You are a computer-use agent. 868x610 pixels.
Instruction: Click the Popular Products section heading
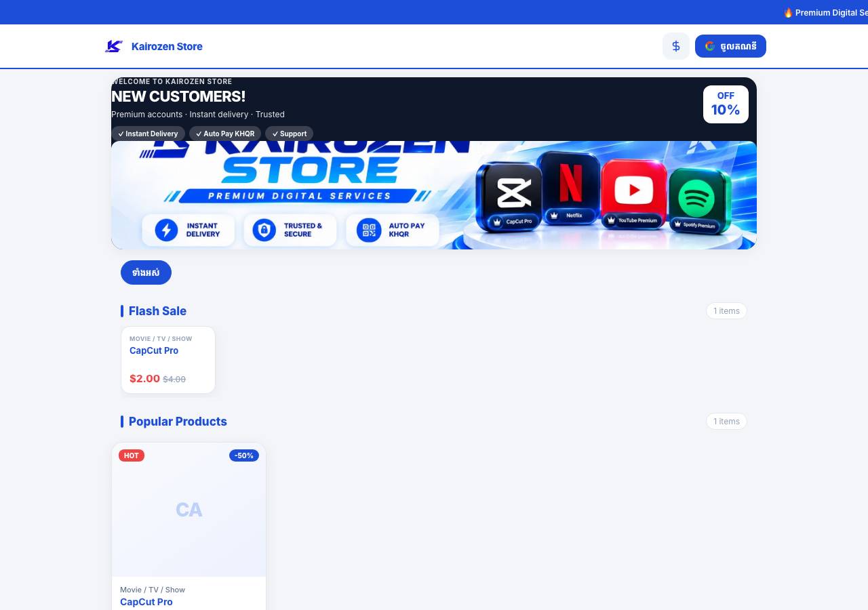[178, 422]
